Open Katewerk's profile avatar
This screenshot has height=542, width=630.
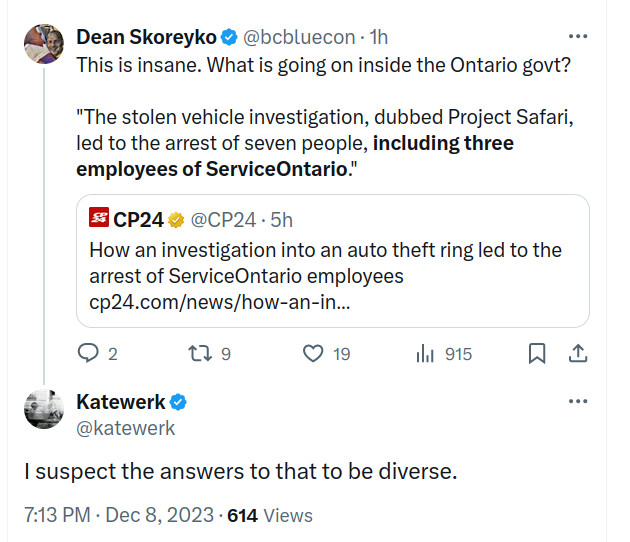(x=42, y=410)
